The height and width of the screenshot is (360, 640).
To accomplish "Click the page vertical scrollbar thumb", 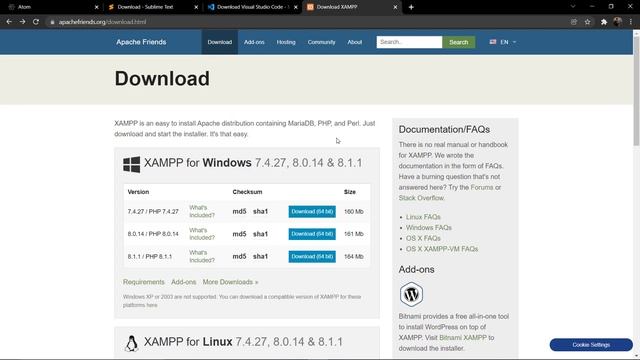I will (636, 90).
